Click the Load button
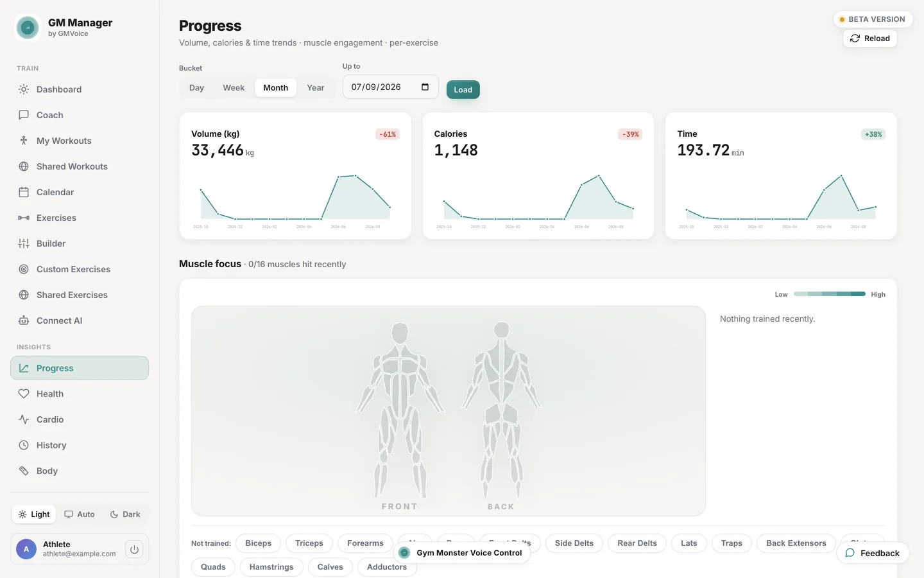This screenshot has width=924, height=578. [x=463, y=89]
